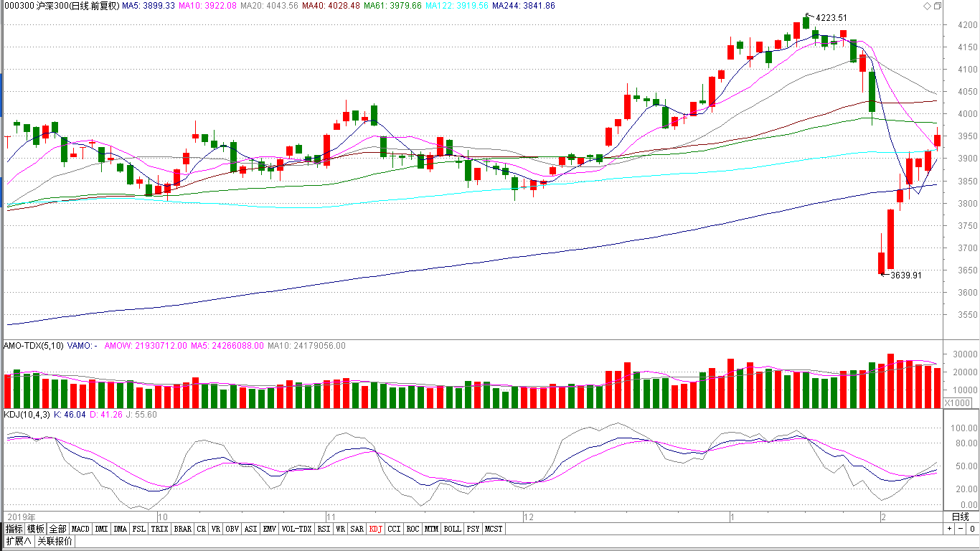Select the DMI indicator

[101, 529]
